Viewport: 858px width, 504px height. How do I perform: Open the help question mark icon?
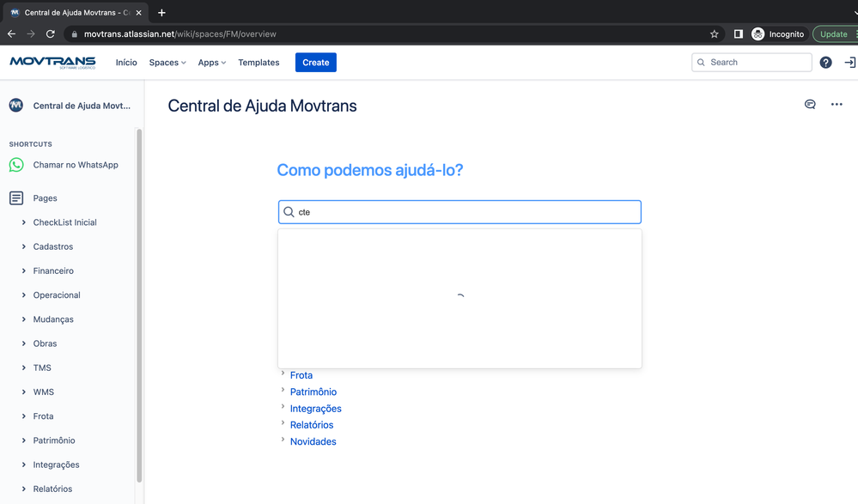[x=825, y=63]
